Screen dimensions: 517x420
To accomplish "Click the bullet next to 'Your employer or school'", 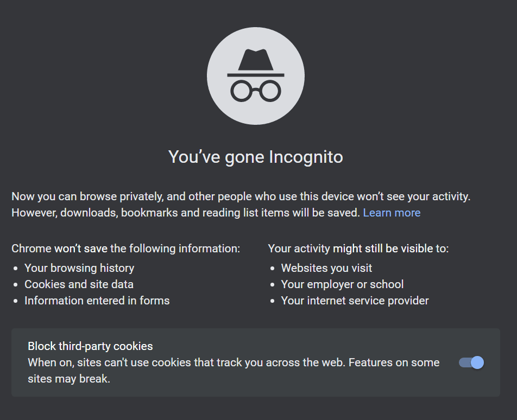I will [x=272, y=284].
